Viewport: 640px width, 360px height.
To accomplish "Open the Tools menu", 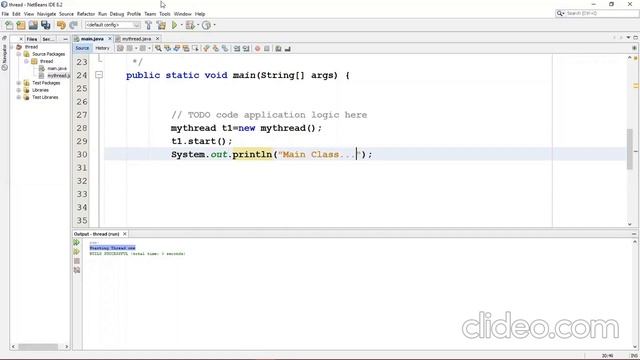I will (165, 14).
